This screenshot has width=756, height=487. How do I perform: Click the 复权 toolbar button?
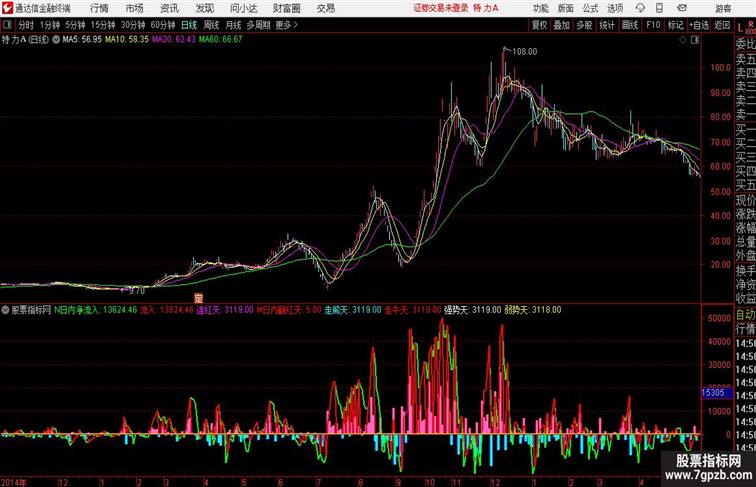click(539, 25)
